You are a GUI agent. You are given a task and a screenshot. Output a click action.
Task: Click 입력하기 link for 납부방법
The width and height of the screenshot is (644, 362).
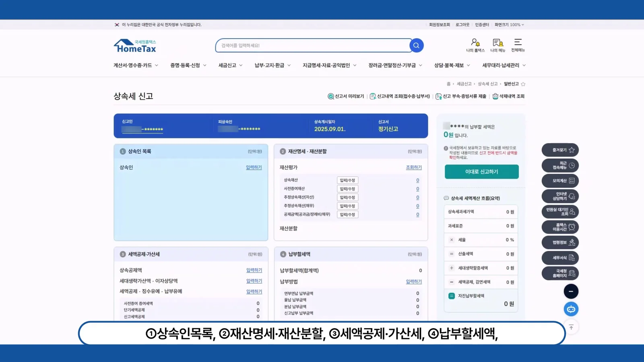coord(413,282)
